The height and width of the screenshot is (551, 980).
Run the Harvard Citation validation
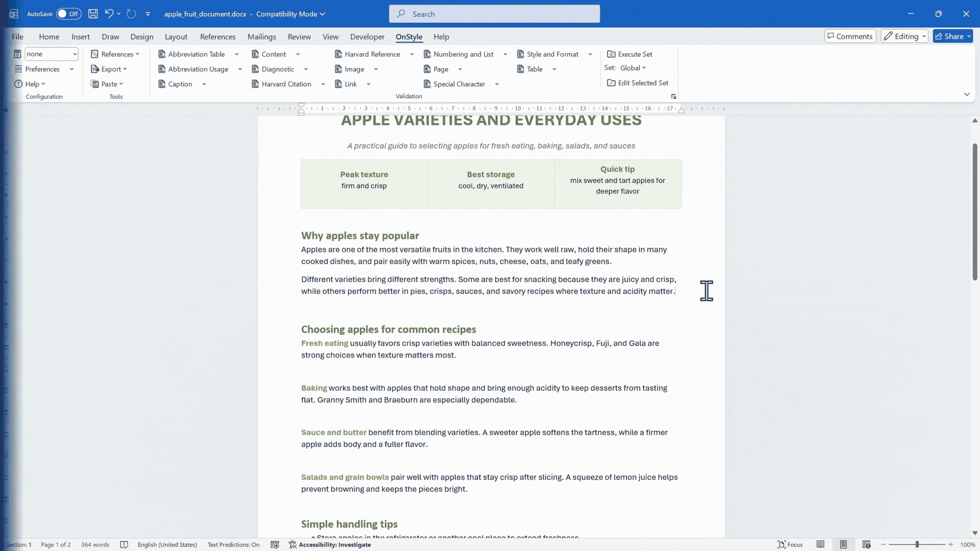[x=282, y=84]
